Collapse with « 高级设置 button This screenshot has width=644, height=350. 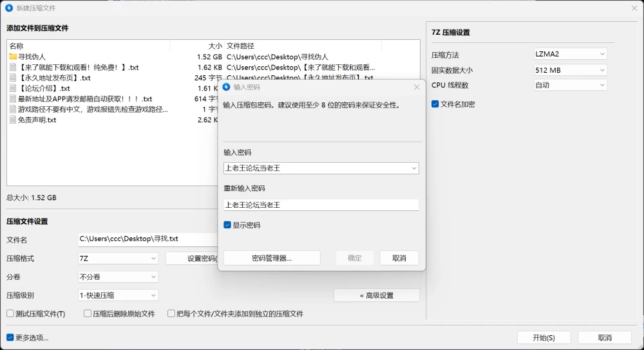[377, 295]
